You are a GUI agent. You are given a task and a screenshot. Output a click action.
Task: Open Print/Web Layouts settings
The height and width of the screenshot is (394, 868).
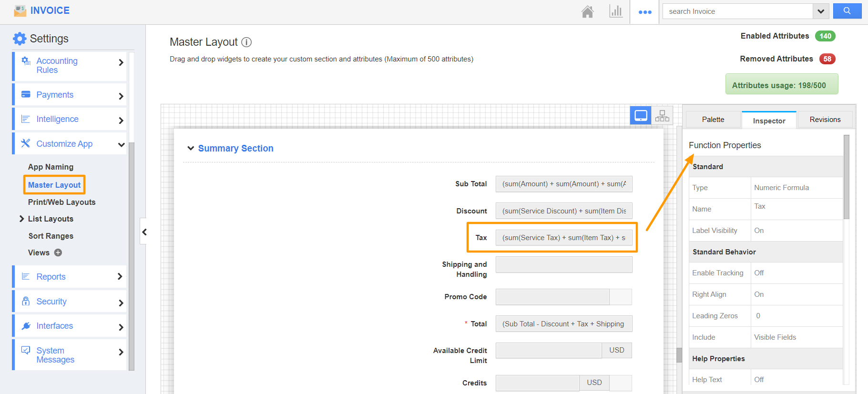pos(61,202)
